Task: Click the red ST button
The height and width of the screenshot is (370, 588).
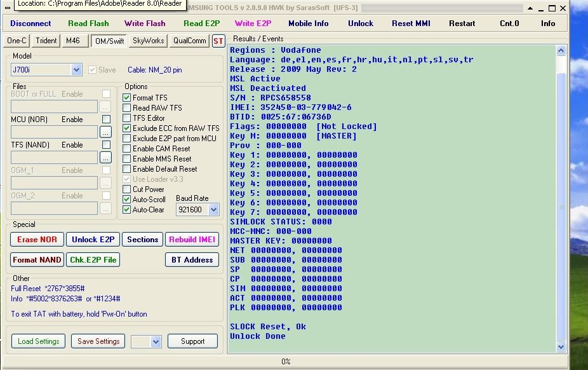Action: pyautogui.click(x=218, y=41)
